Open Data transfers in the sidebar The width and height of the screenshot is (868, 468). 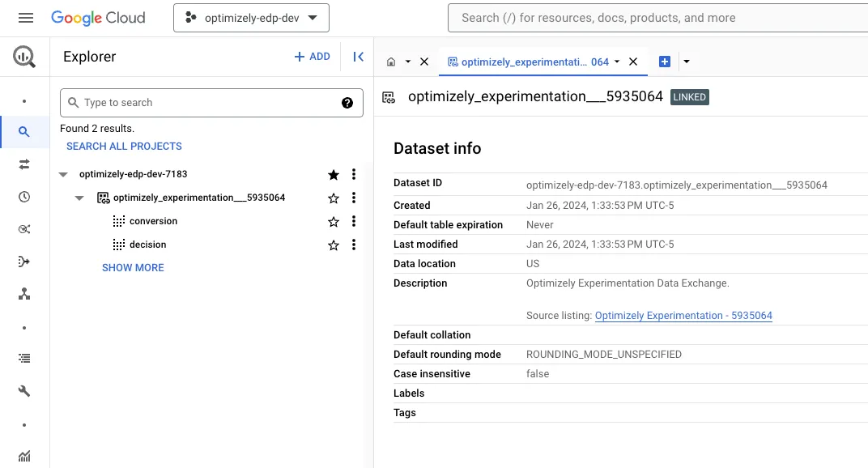coord(23,164)
